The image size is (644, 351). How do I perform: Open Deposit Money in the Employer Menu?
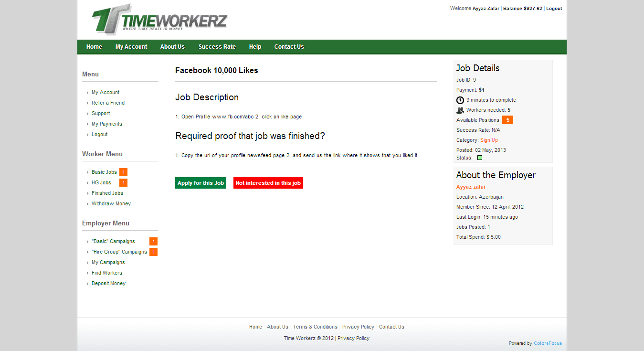pos(108,284)
